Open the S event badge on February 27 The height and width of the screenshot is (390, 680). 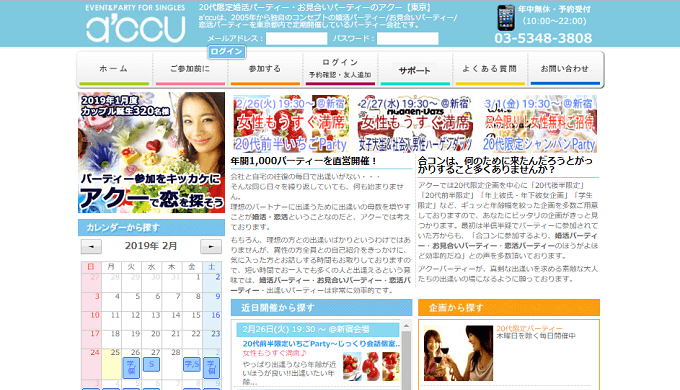pyautogui.click(x=151, y=364)
